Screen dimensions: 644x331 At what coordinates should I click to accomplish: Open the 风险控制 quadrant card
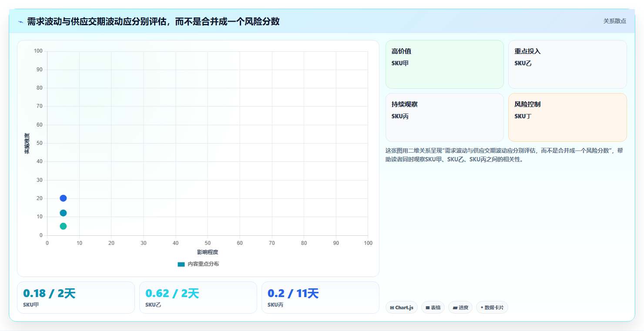click(x=567, y=117)
